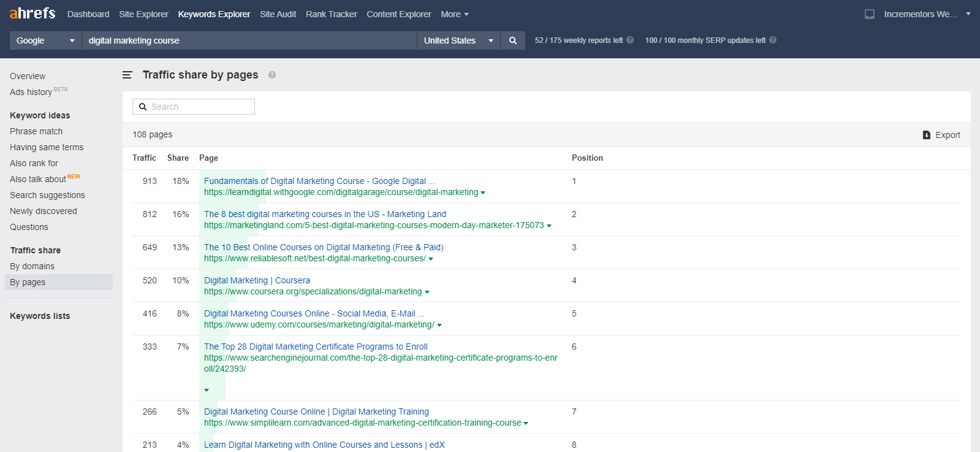This screenshot has height=452, width=980.
Task: Expand URL dropdown for learndigital.withgoogle.com
Action: coord(483,193)
